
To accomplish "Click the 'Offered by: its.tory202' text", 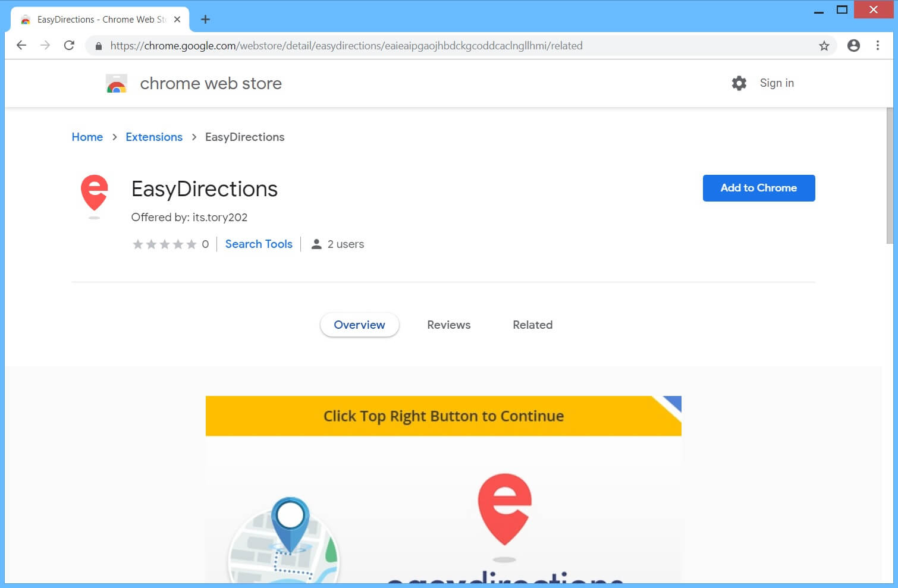I will [189, 217].
